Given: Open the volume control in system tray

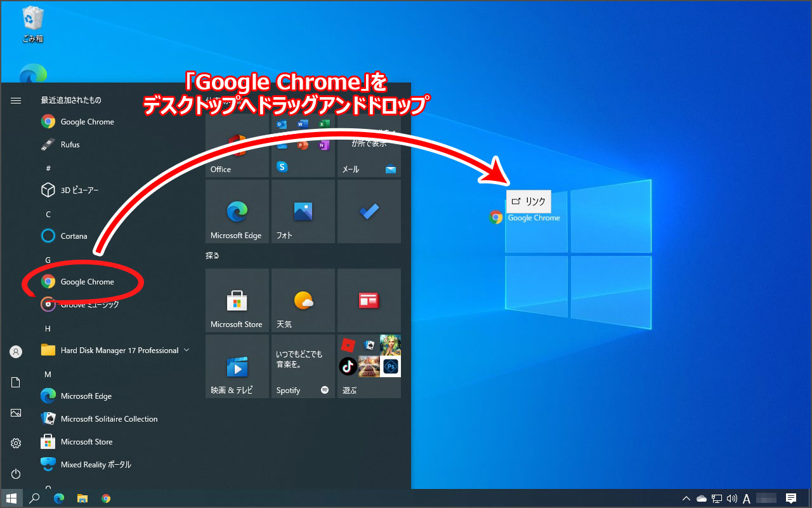Looking at the screenshot, I should click(732, 498).
